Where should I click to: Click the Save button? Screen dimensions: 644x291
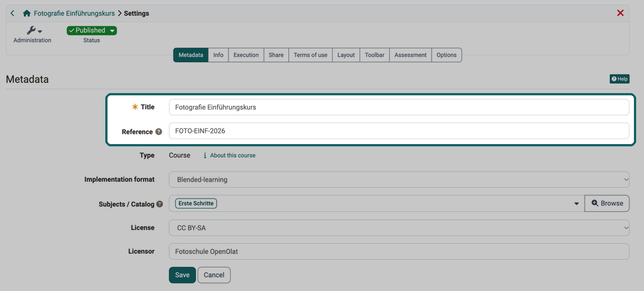pos(183,275)
